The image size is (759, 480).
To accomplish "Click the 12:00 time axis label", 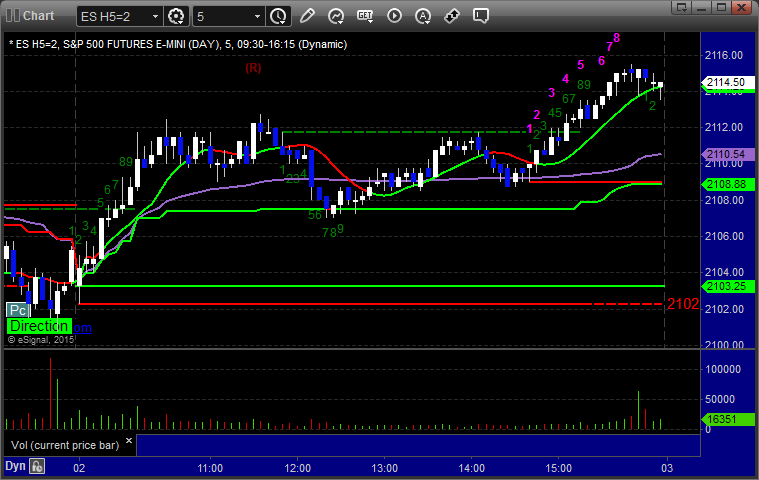I will pyautogui.click(x=297, y=468).
